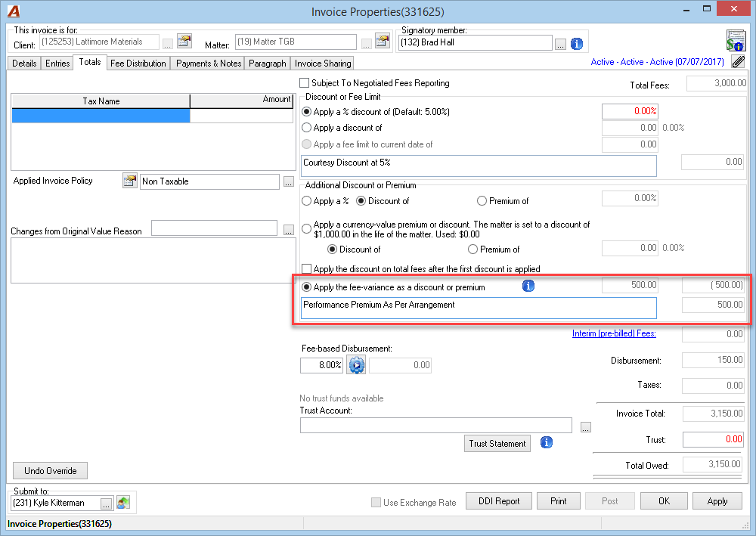This screenshot has height=536, width=756.
Task: Click the Apply button
Action: coord(717,500)
